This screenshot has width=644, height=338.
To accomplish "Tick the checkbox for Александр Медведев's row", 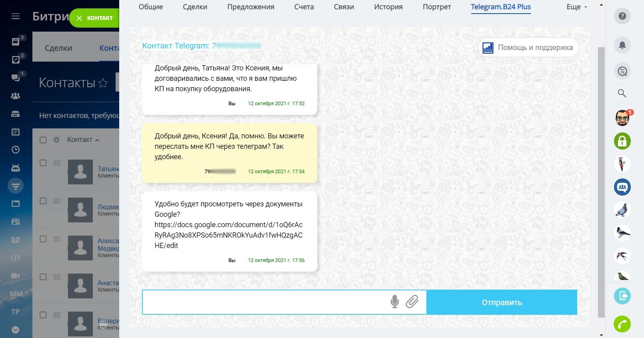I will pos(43,239).
